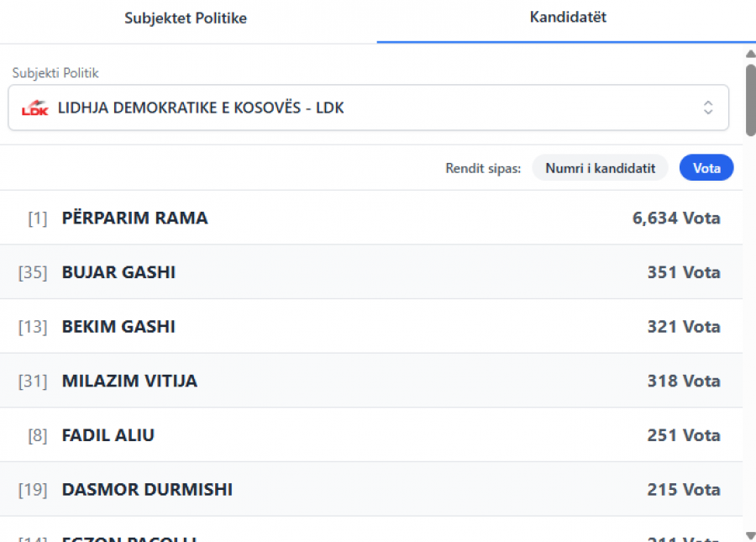
Task: Sort by Numri i kandidatit
Action: coord(600,168)
